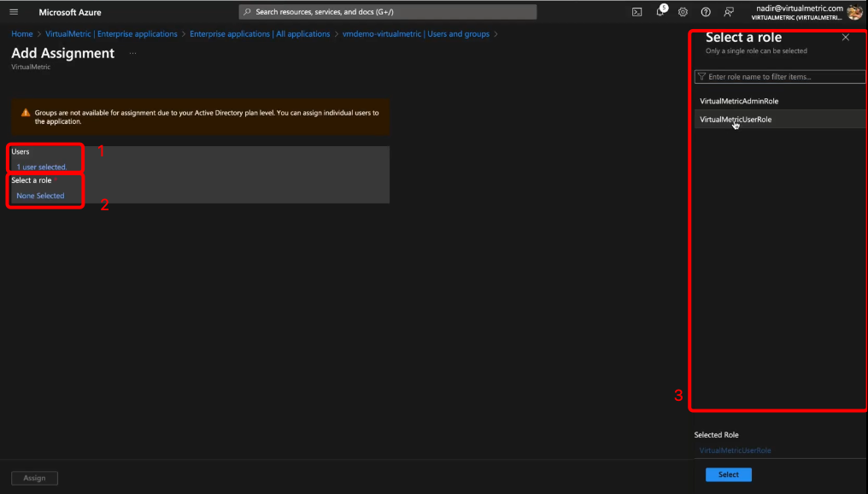Screen dimensions: 868x494
Task: Click the warning icon in groups notice
Action: click(26, 113)
